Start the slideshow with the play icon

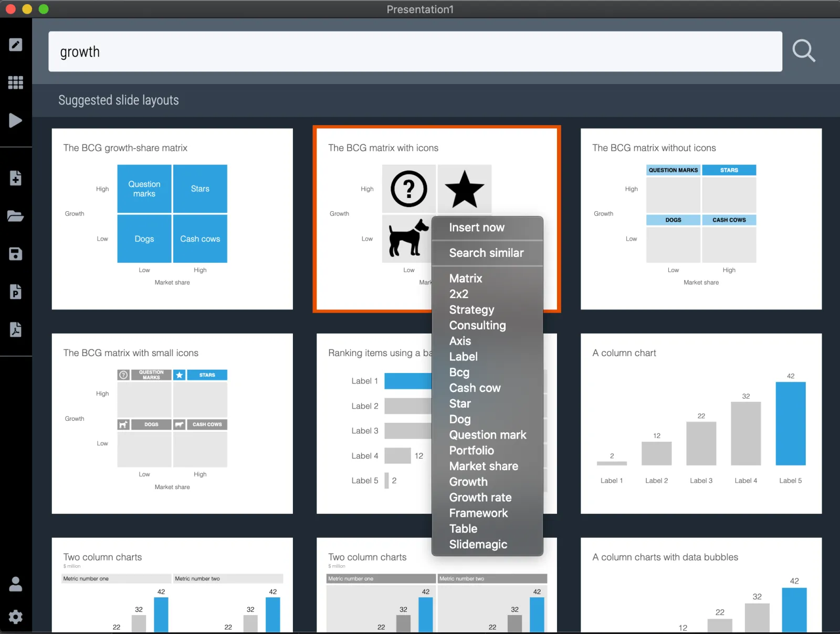pyautogui.click(x=16, y=120)
